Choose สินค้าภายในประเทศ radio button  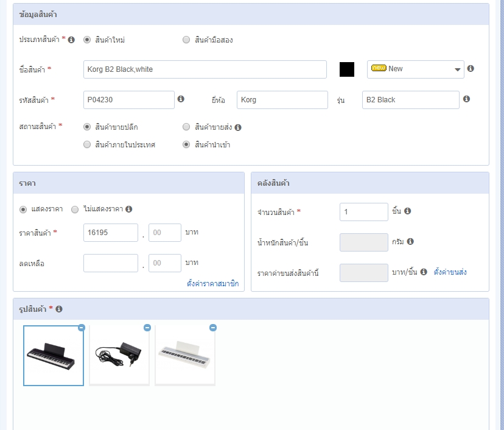87,145
